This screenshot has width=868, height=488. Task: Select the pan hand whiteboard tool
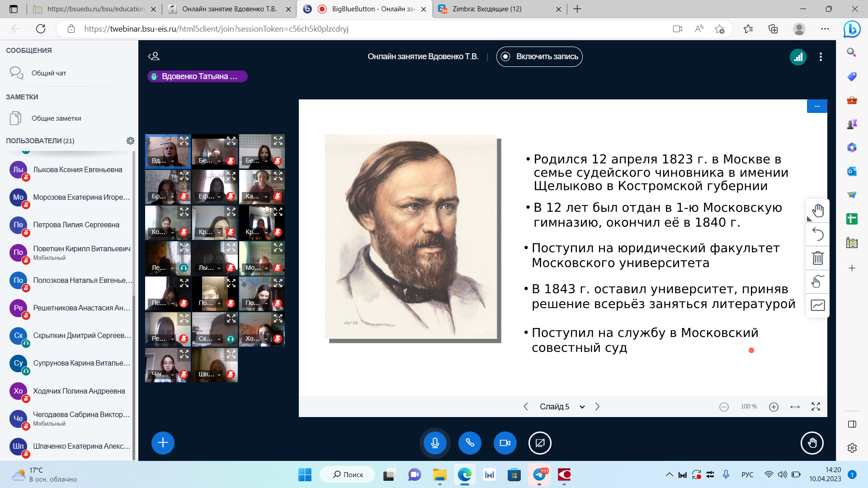coord(817,211)
